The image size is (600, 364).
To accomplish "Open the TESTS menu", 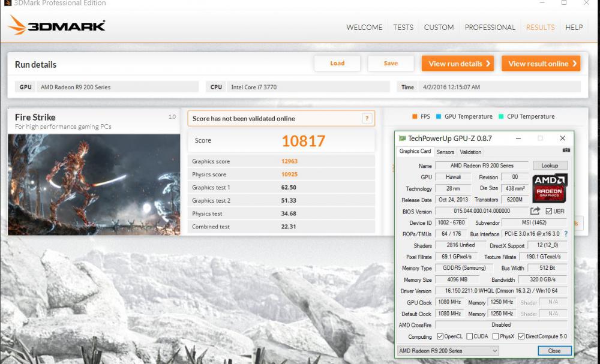I will pyautogui.click(x=403, y=27).
